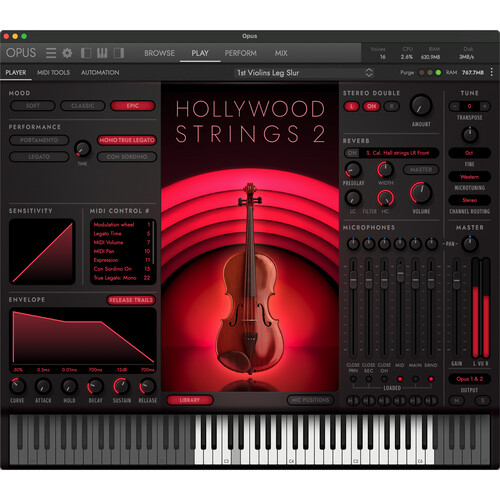Move the Close Main microphone fader

point(353,279)
